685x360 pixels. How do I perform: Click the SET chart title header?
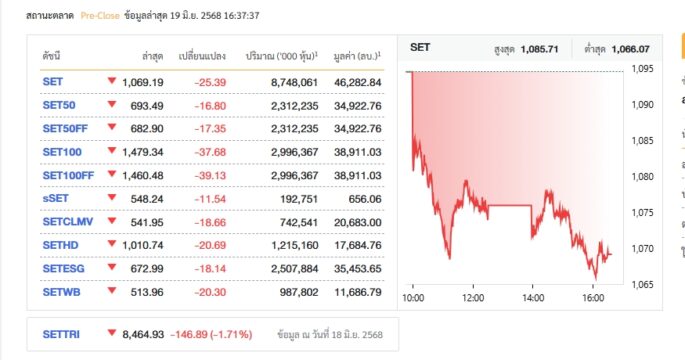pos(420,47)
